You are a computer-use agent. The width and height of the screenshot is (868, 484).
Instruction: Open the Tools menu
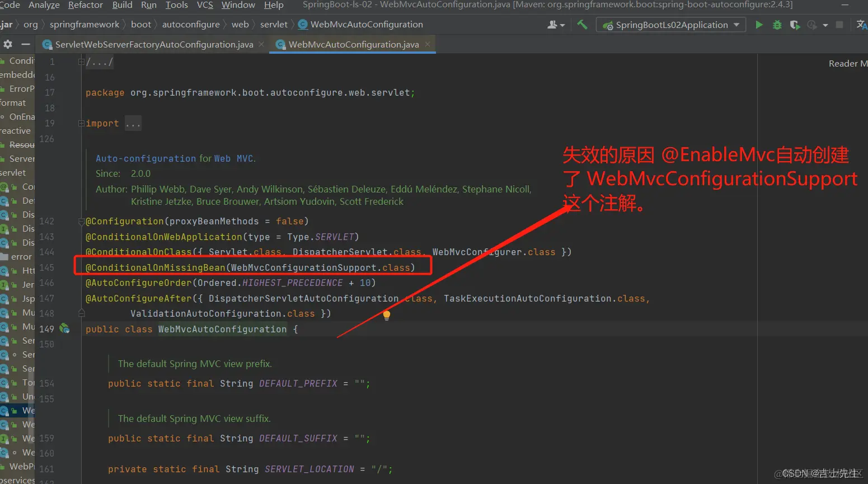pyautogui.click(x=177, y=5)
